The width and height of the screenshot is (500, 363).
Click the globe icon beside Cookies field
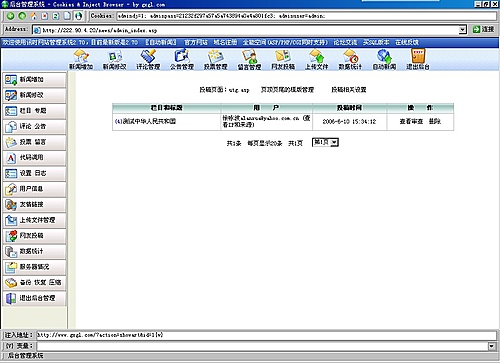[x=78, y=16]
